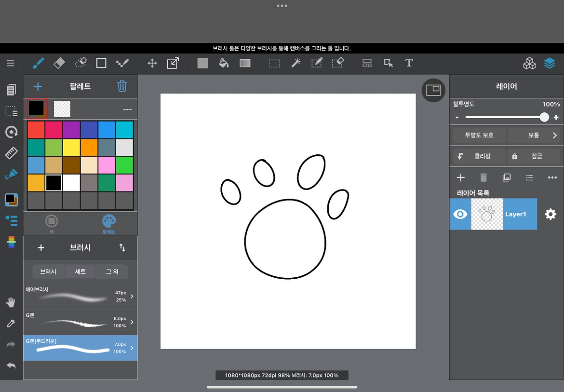Image resolution: width=564 pixels, height=392 pixels.
Task: Pick the yellow swatch in the palette
Action: tap(71, 148)
